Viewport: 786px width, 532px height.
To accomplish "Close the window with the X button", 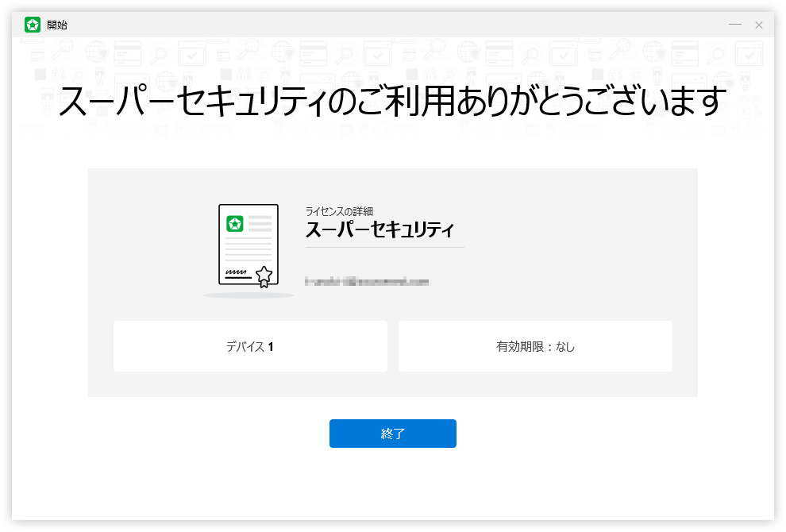I will coord(759,25).
